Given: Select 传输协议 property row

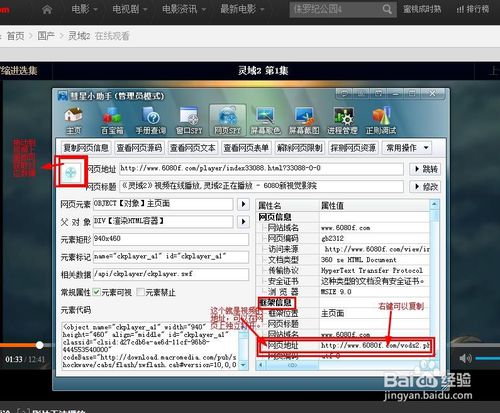Looking at the screenshot, I should pos(343,270).
